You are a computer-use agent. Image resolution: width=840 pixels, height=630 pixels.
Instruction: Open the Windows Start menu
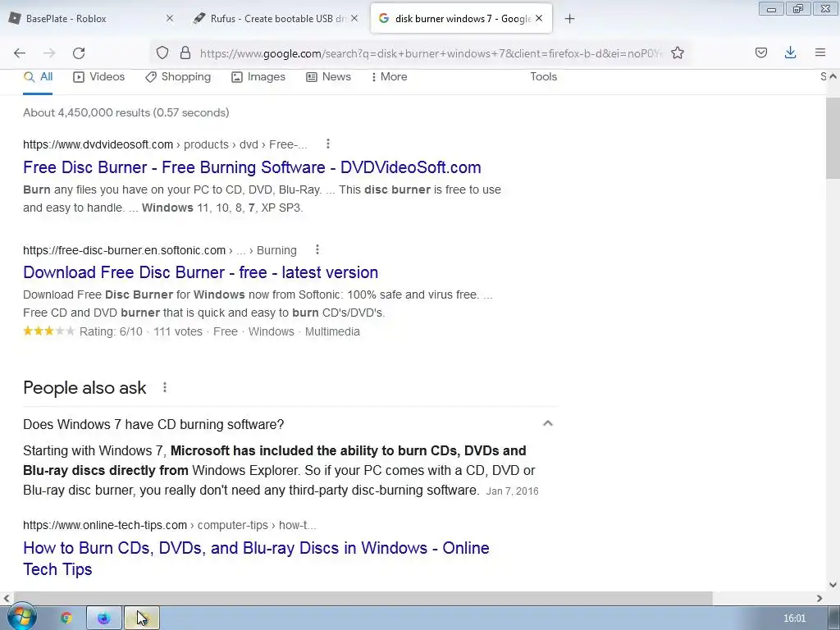21,618
